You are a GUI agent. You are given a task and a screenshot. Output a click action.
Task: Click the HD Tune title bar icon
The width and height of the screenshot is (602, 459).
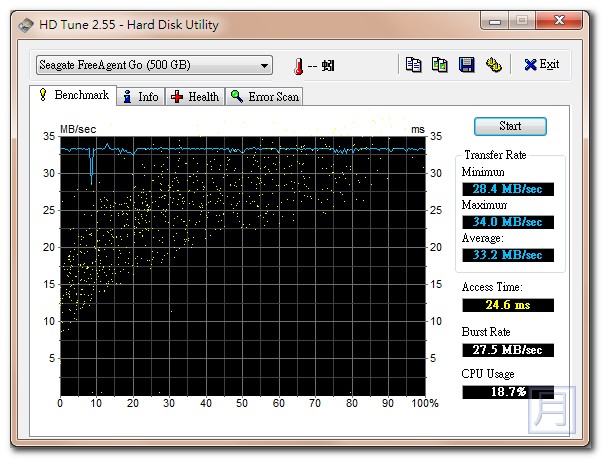[25, 25]
